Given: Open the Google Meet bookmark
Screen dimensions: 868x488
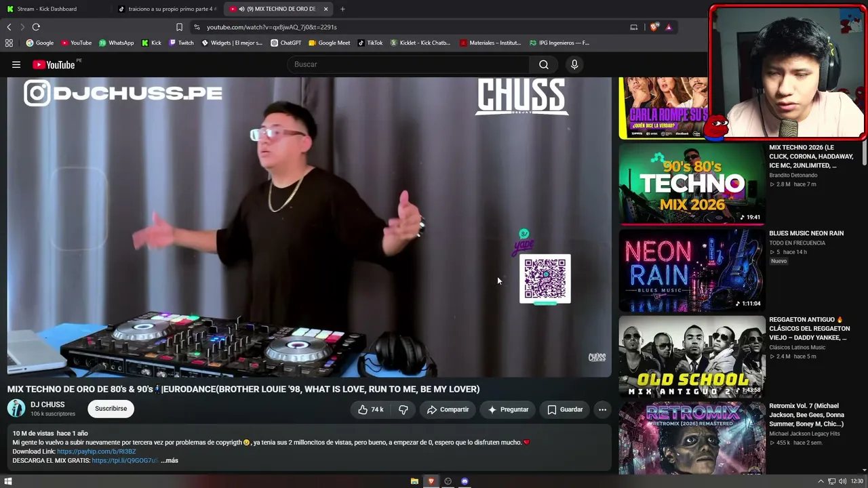Looking at the screenshot, I should click(x=330, y=43).
